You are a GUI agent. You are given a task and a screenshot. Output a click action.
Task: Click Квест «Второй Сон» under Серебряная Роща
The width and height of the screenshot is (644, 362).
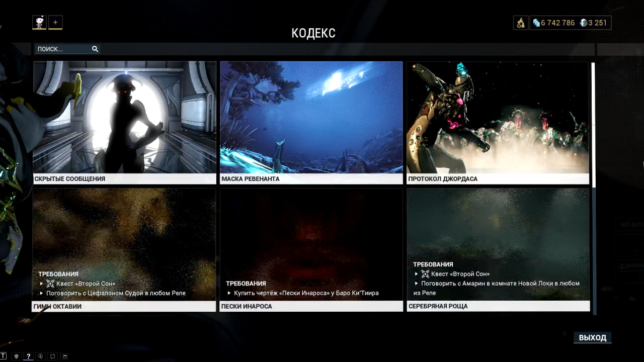460,274
